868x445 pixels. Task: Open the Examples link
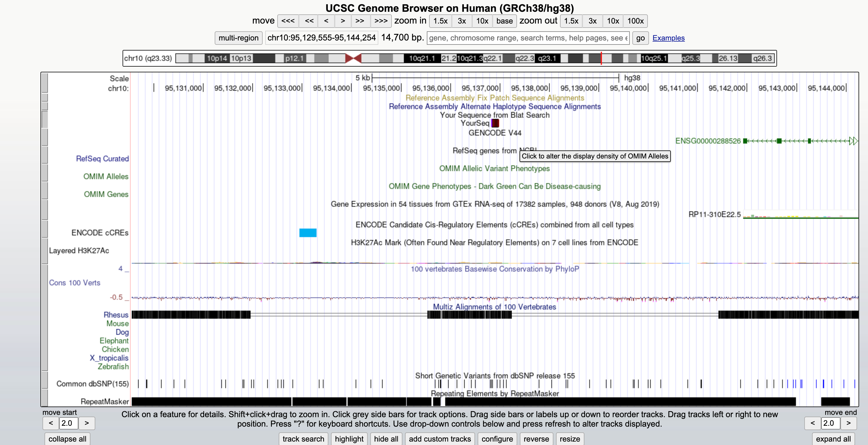coord(668,38)
